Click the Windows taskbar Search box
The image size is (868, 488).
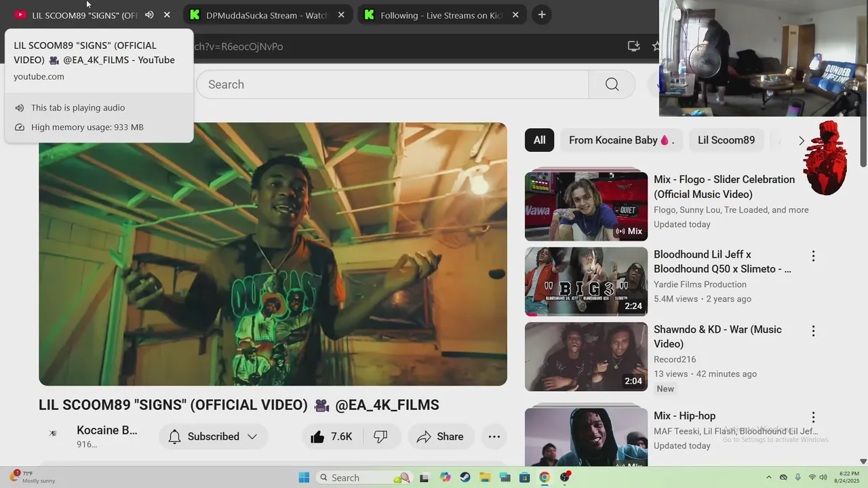coord(365,477)
